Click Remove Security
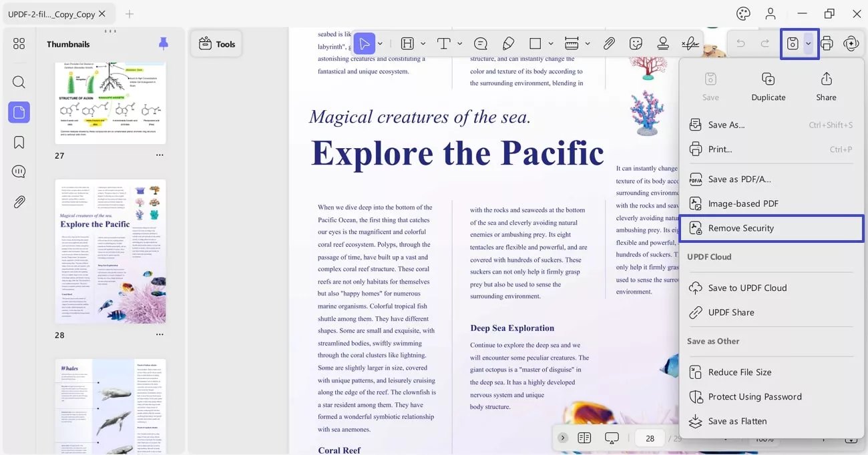 (771, 228)
